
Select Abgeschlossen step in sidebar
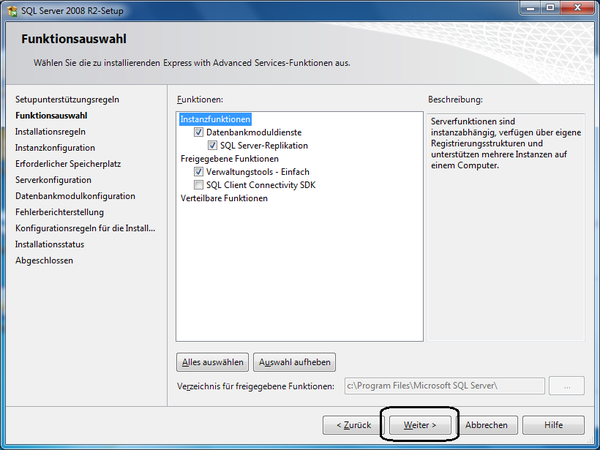pos(44,260)
